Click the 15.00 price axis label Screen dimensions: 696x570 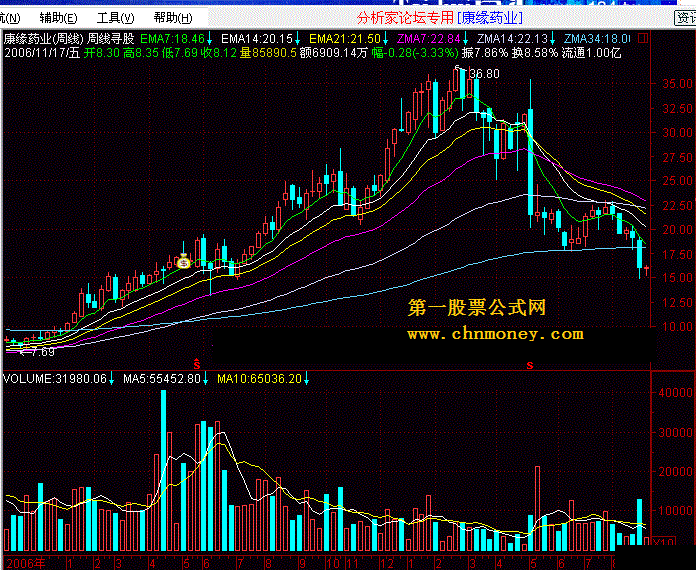678,277
